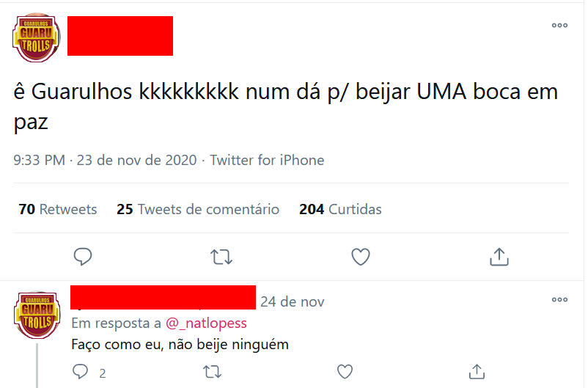This screenshot has width=588, height=388.
Task: Open the more options menu on the main tweet
Action: pyautogui.click(x=559, y=26)
